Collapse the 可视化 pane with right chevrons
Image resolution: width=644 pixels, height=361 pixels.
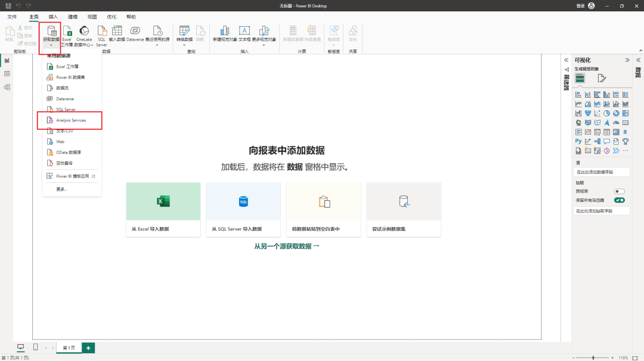pyautogui.click(x=627, y=60)
